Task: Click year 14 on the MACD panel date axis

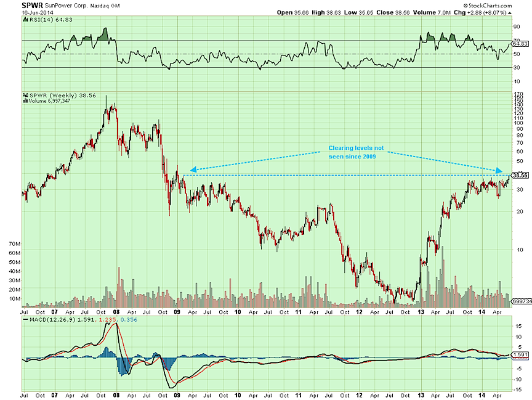Action: coord(482,395)
